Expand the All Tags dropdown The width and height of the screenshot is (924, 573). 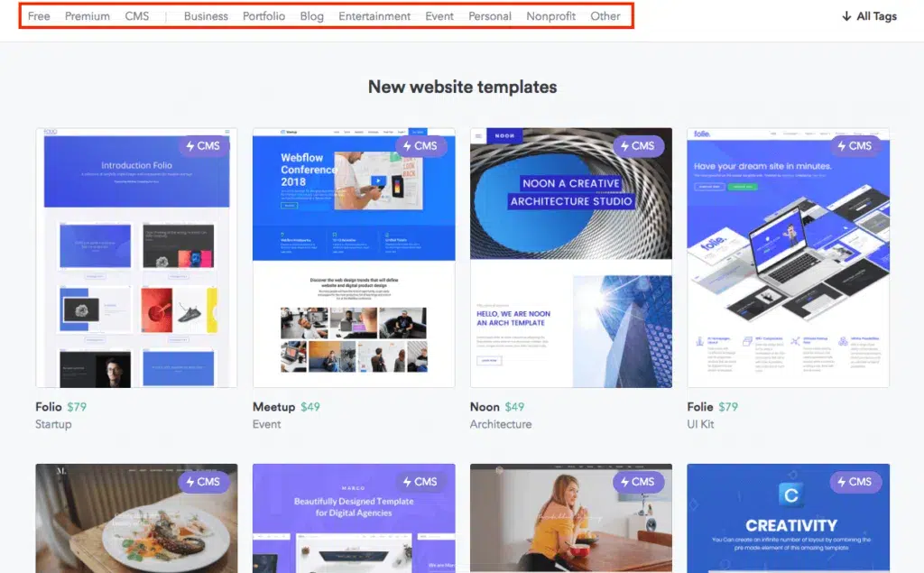[x=869, y=16]
